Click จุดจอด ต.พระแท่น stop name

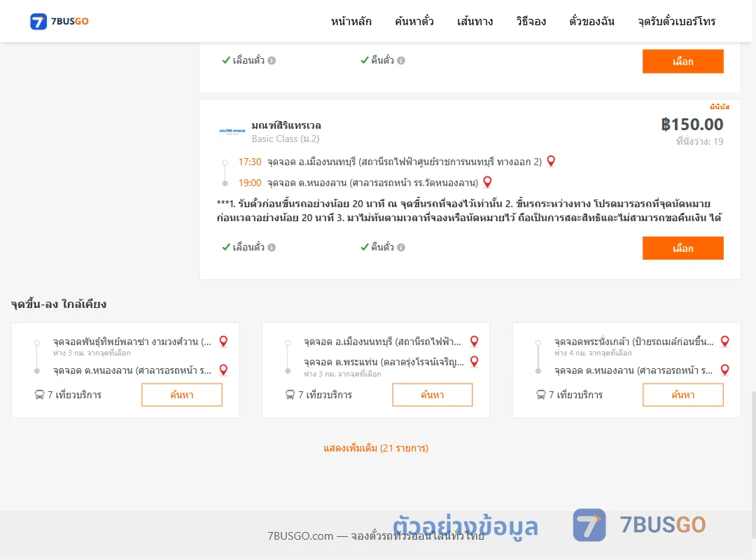coord(384,362)
